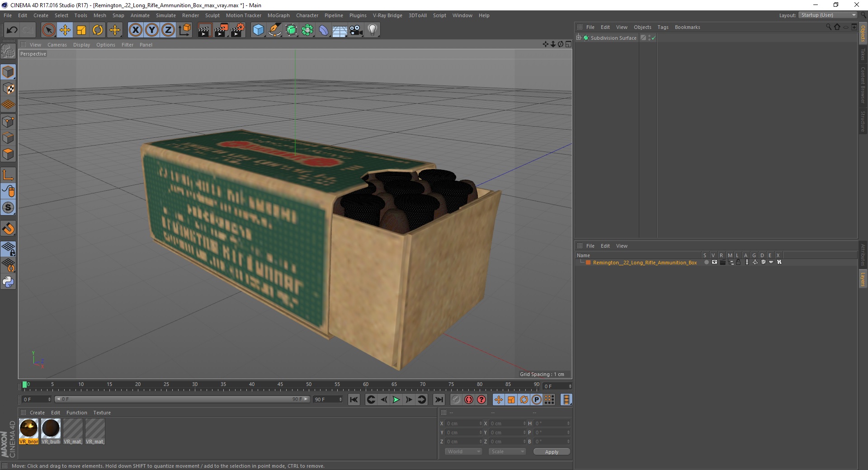Select Remington_22_Long_Rifle_Ammunition_Box layer
The height and width of the screenshot is (470, 868).
[x=645, y=263]
